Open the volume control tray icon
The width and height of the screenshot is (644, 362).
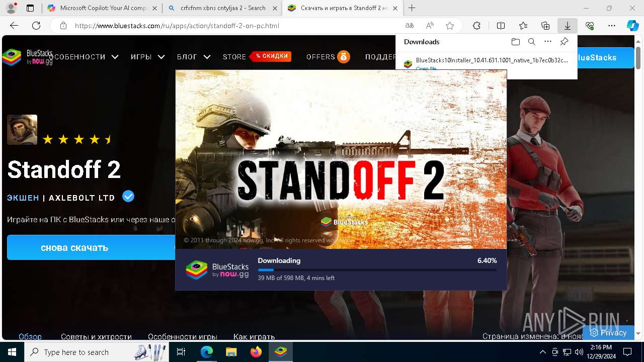[579, 352]
